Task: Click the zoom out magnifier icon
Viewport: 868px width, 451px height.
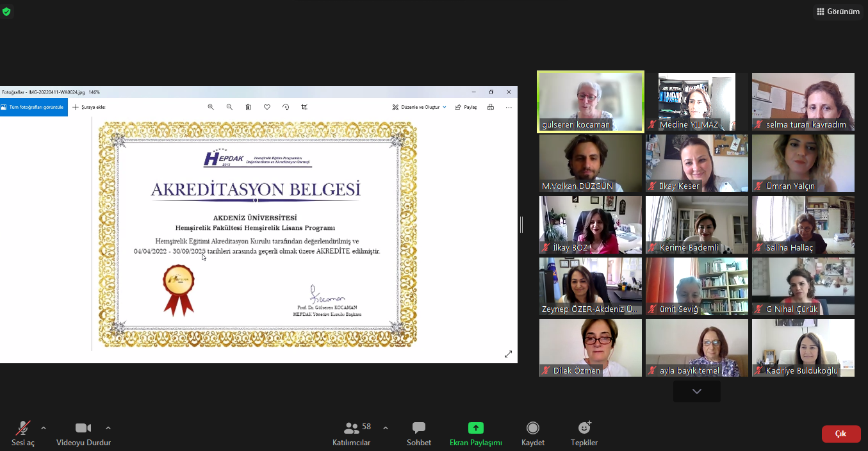Action: (x=229, y=108)
